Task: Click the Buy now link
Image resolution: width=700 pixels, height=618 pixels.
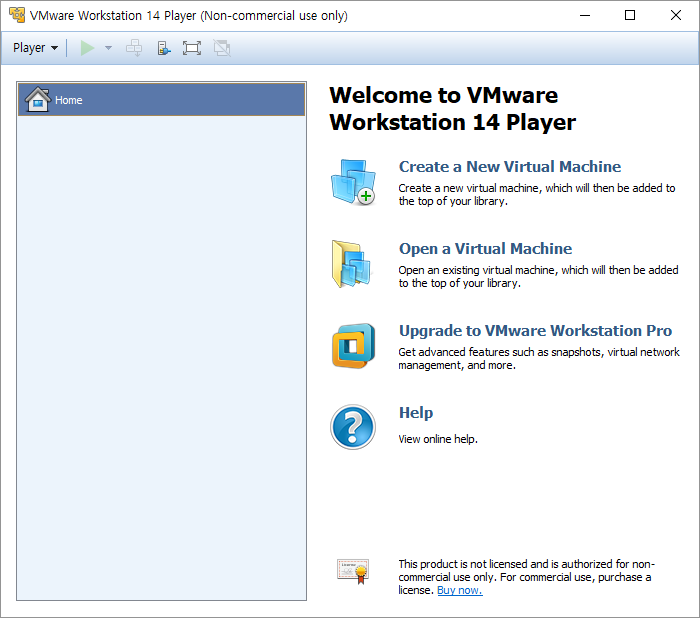Action: [460, 590]
